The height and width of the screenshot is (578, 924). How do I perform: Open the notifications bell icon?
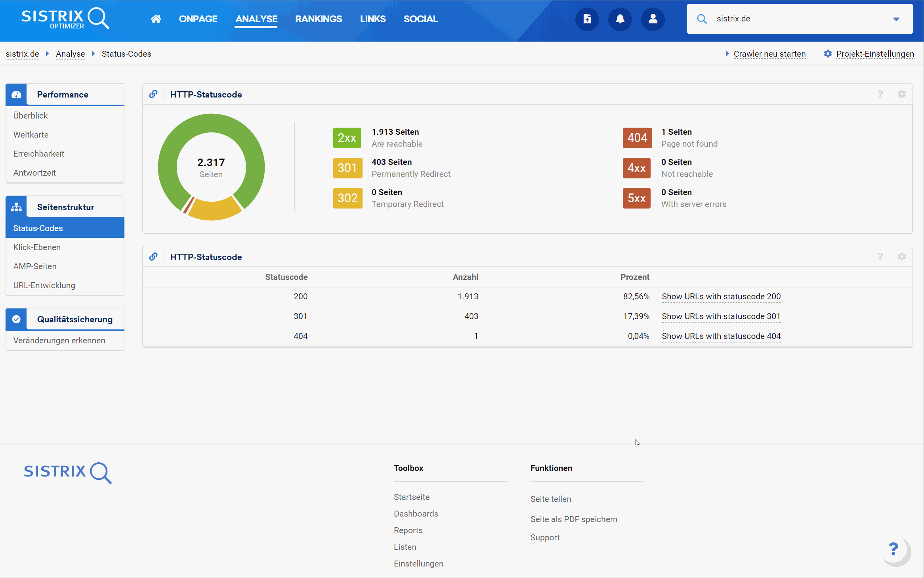620,19
